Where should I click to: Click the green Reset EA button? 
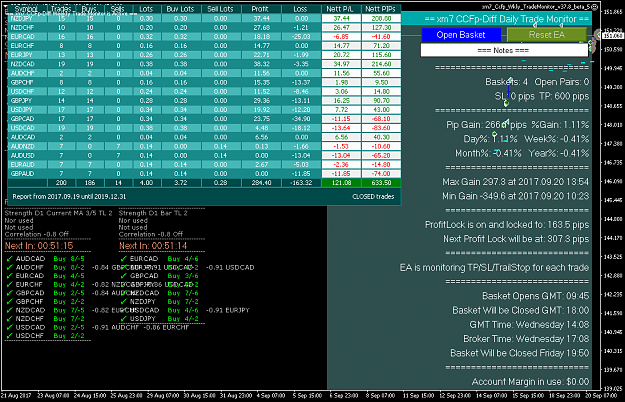pyautogui.click(x=546, y=35)
